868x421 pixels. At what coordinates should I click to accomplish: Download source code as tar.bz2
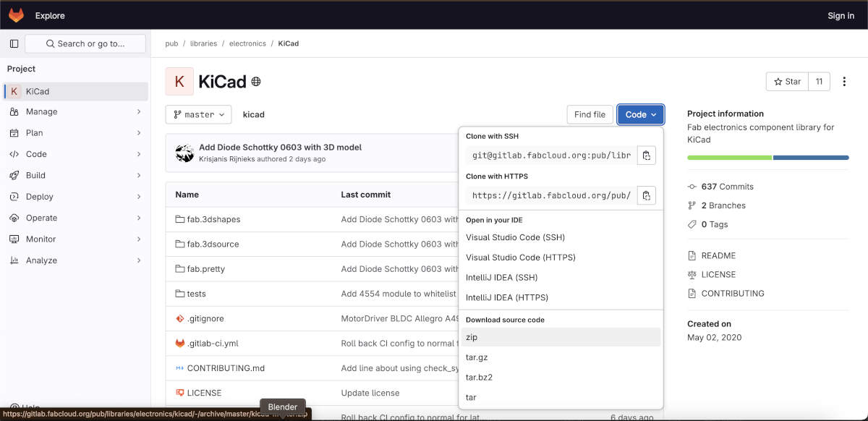[x=561, y=377]
